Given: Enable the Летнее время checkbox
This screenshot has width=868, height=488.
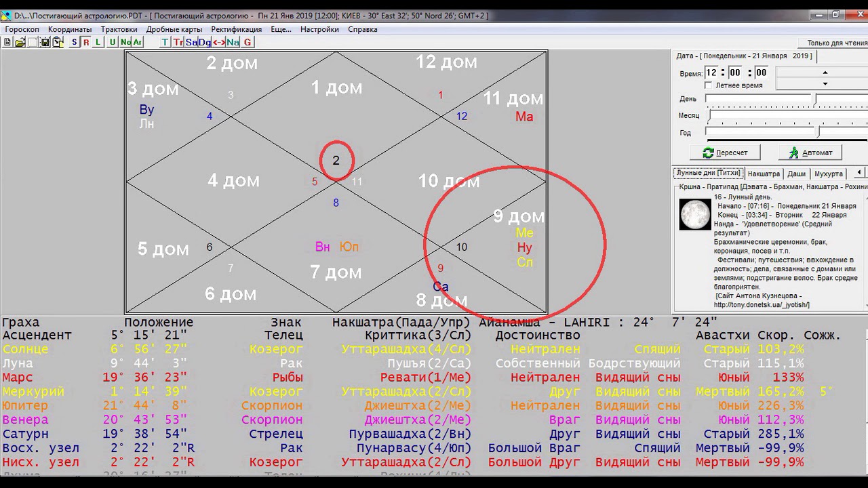Looking at the screenshot, I should tap(709, 85).
